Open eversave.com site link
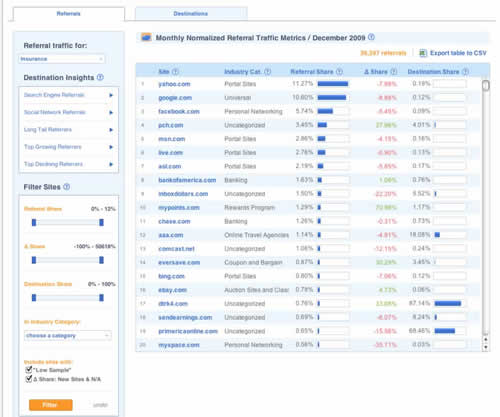The height and width of the screenshot is (417, 500). (179, 262)
